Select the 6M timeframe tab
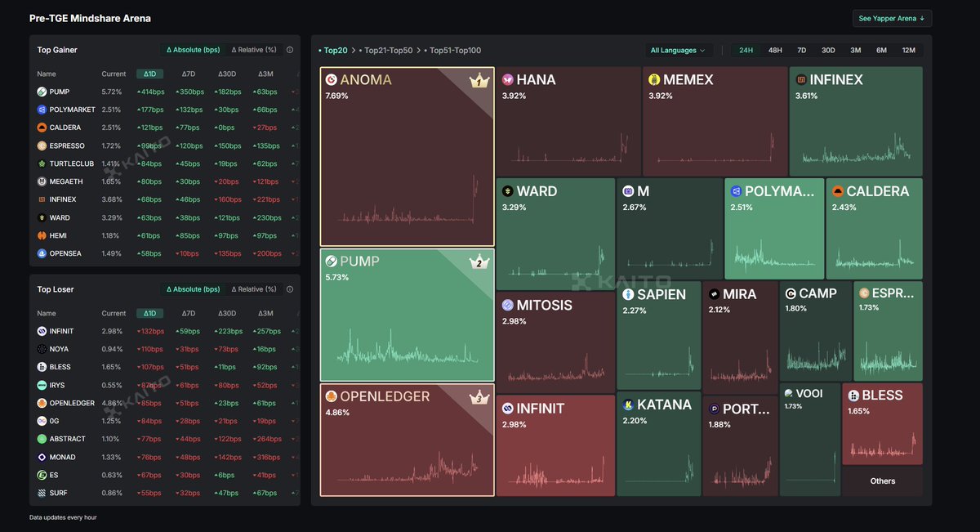This screenshot has width=980, height=532. click(x=881, y=51)
